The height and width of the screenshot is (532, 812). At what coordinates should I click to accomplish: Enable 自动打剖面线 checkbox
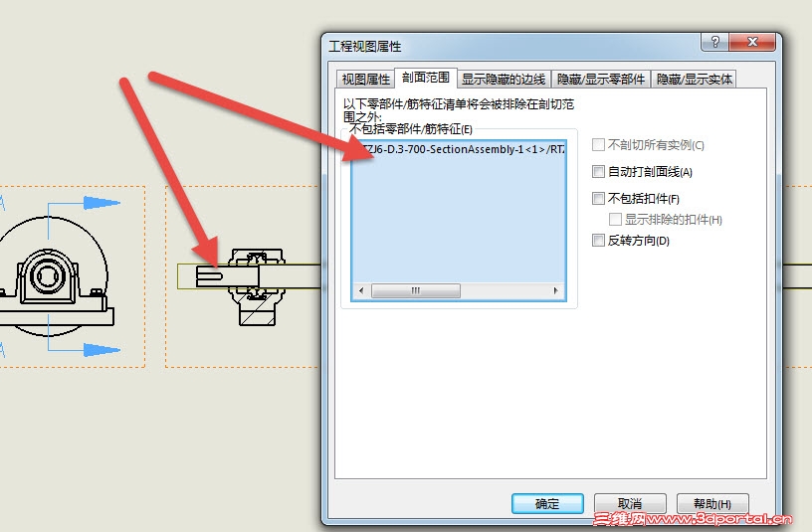(598, 171)
